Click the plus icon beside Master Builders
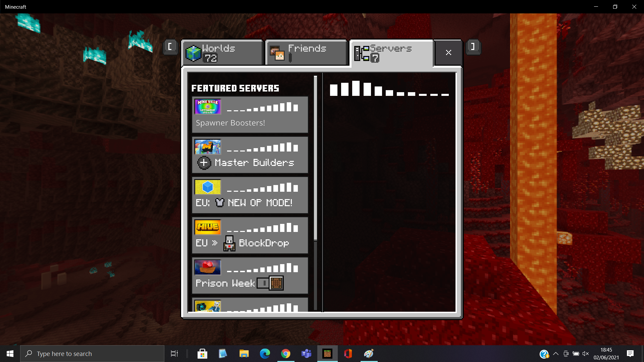 204,163
